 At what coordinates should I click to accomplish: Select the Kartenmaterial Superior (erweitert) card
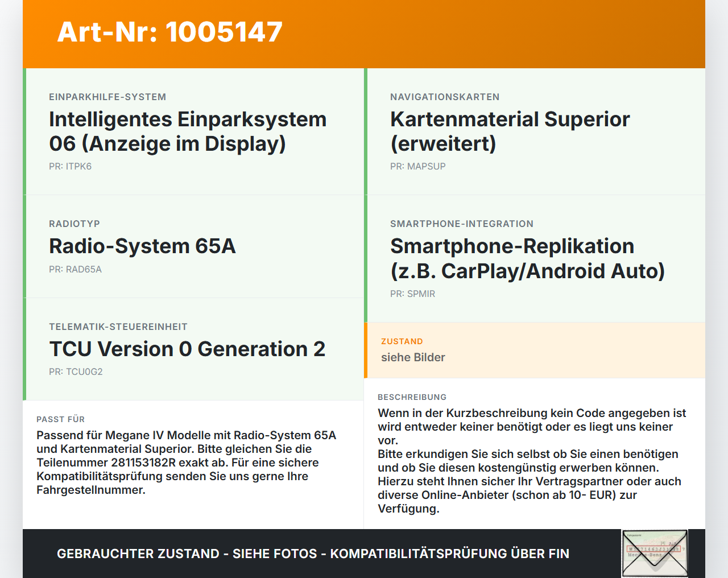(x=535, y=131)
